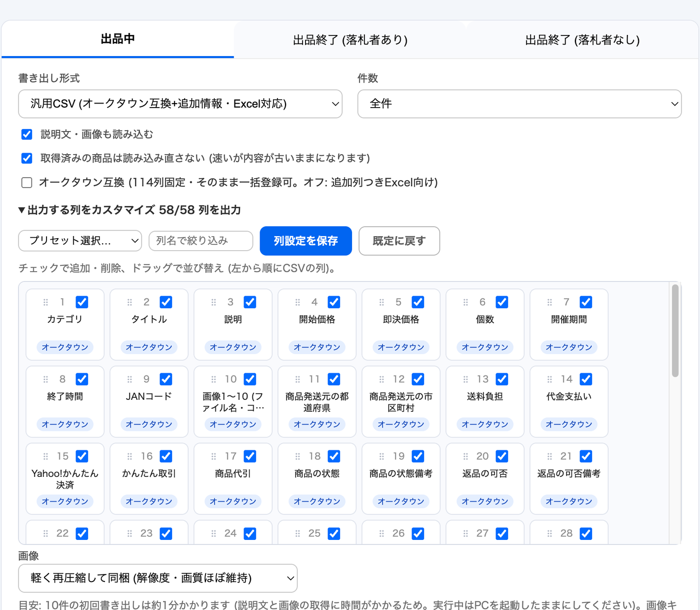Uncheck column 25 checkbox
Viewport: 700px width, 610px height.
point(334,533)
